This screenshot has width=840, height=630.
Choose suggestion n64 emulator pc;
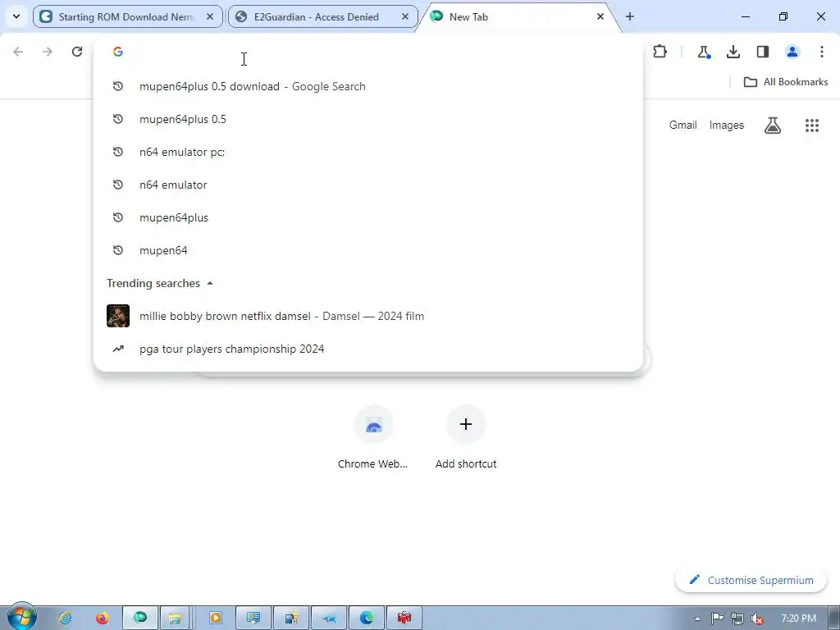[x=368, y=152]
